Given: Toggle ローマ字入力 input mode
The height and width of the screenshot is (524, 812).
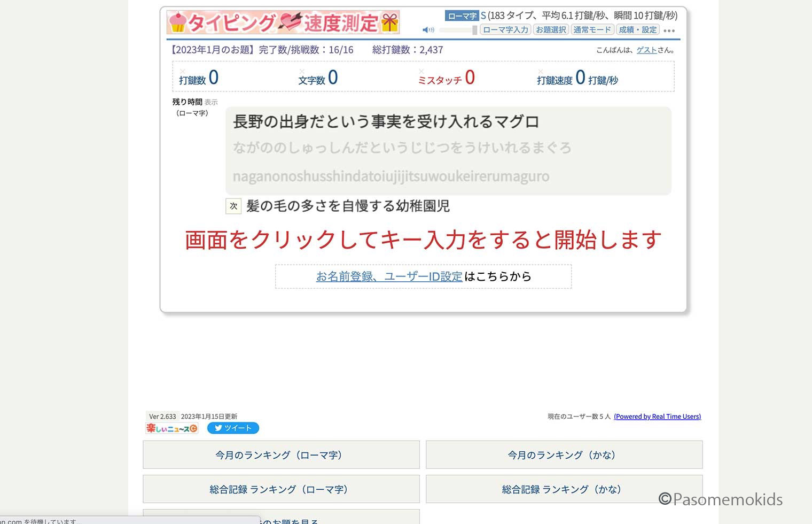Looking at the screenshot, I should point(505,30).
